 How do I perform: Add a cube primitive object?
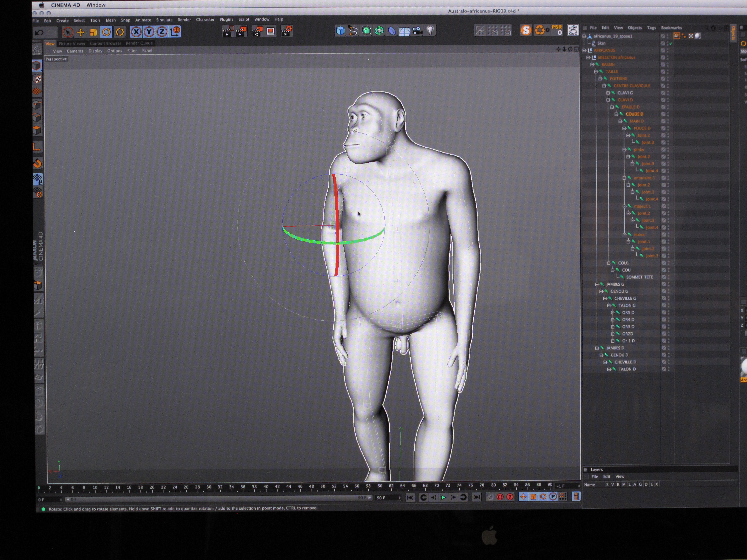[x=340, y=31]
